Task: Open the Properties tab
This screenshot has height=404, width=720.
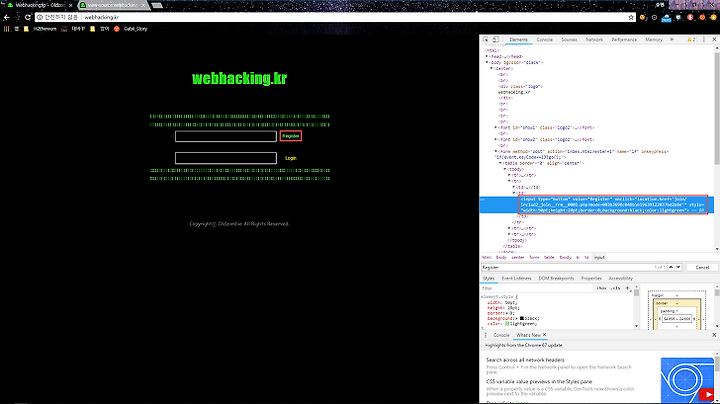Action: pyautogui.click(x=591, y=279)
